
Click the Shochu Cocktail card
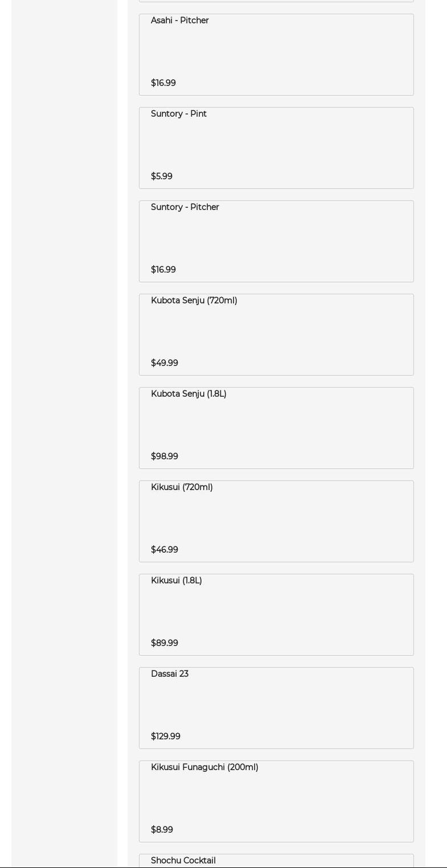(276, 861)
